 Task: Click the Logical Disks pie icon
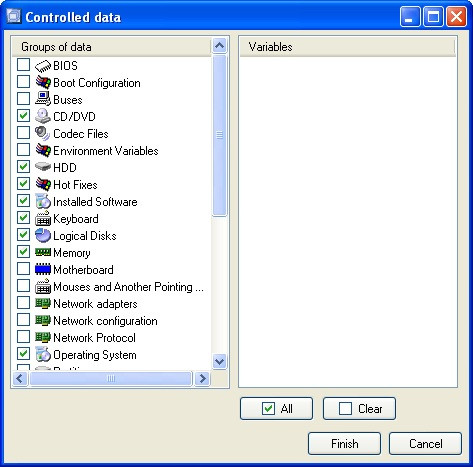tap(43, 235)
